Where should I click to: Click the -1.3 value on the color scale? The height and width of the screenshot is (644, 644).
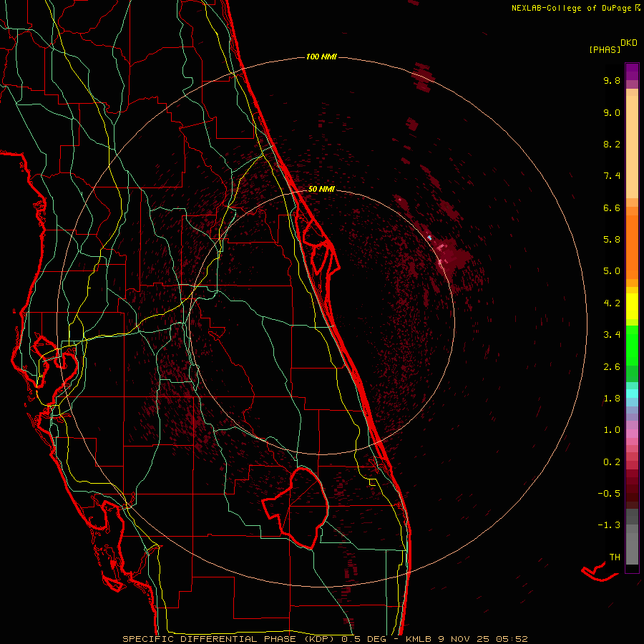coord(609,525)
